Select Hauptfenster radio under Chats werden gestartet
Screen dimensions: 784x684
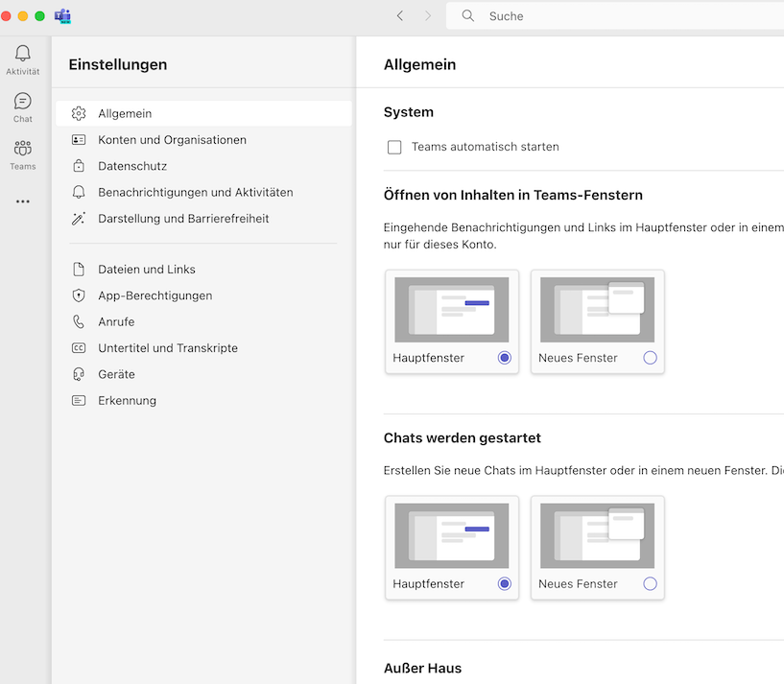click(505, 583)
